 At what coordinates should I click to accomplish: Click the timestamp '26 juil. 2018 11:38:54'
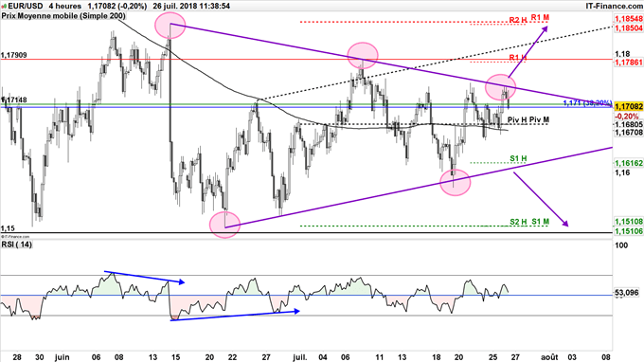click(191, 6)
